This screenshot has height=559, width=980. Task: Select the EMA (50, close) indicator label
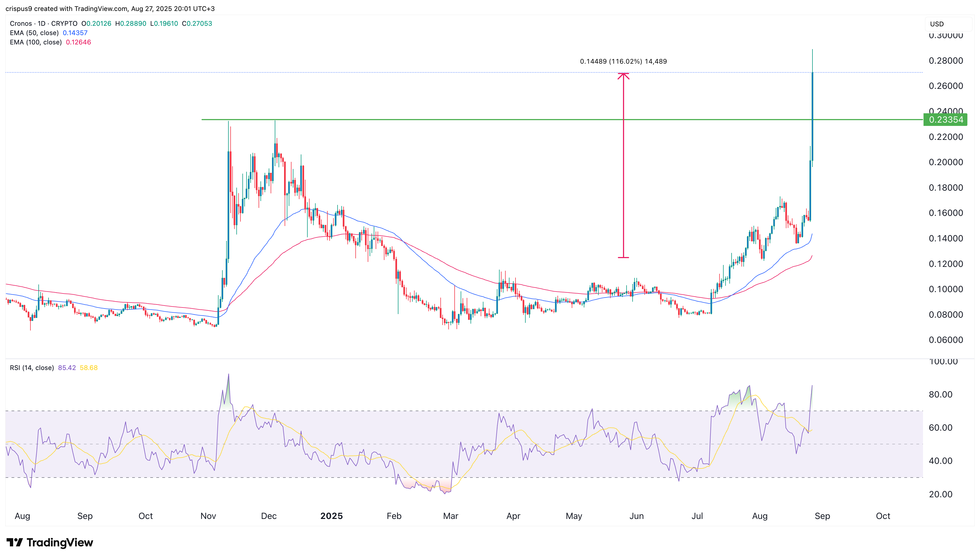34,33
